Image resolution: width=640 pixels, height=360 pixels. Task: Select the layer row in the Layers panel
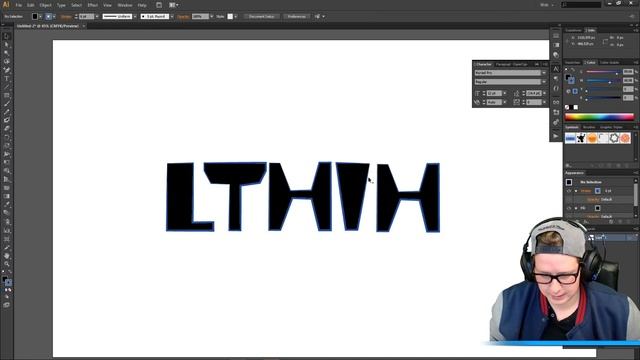pos(610,238)
